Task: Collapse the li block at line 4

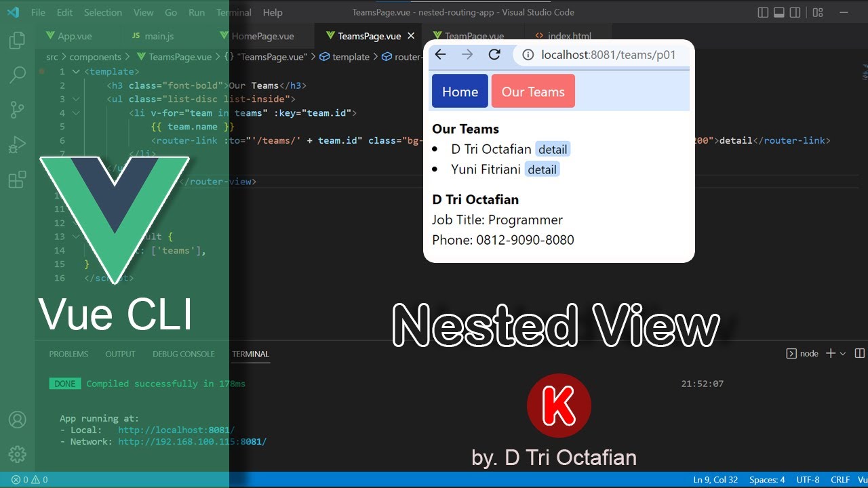Action: tap(76, 113)
